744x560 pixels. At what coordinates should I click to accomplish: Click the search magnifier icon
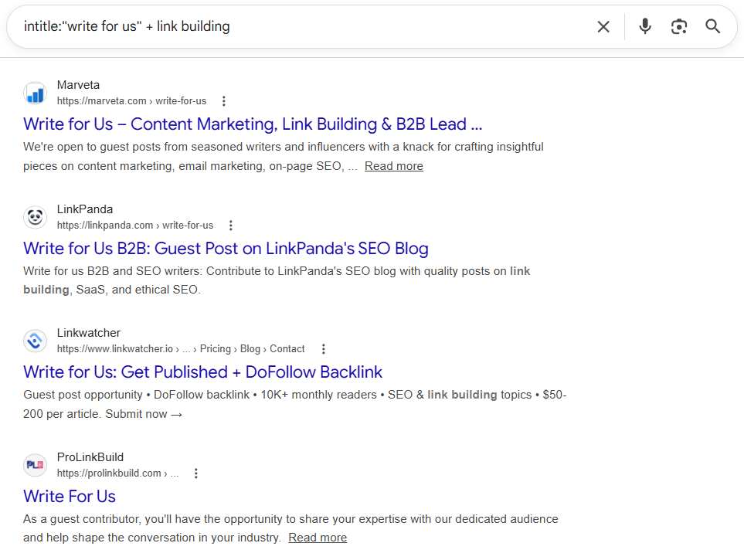point(712,25)
